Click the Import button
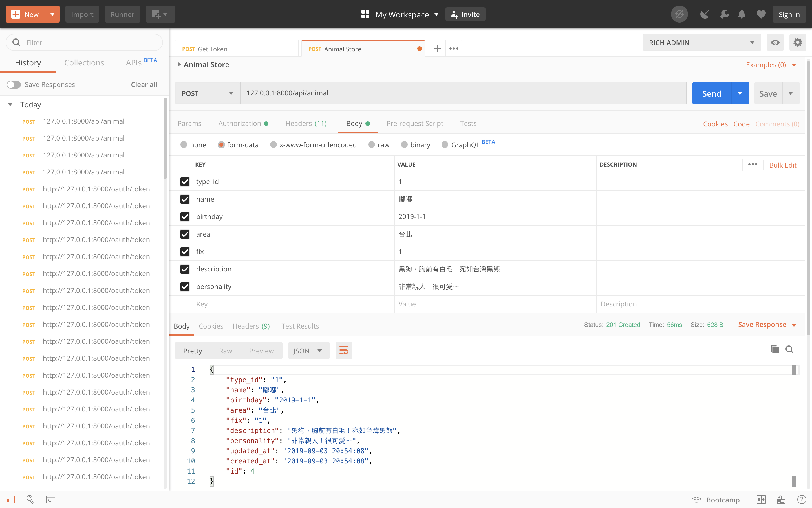This screenshot has width=812, height=508. pos(82,14)
